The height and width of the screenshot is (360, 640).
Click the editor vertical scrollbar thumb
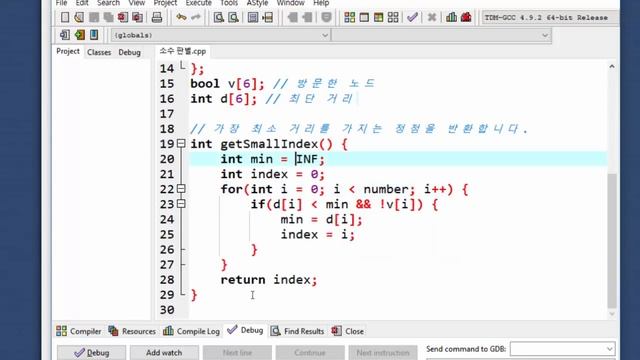pyautogui.click(x=612, y=241)
